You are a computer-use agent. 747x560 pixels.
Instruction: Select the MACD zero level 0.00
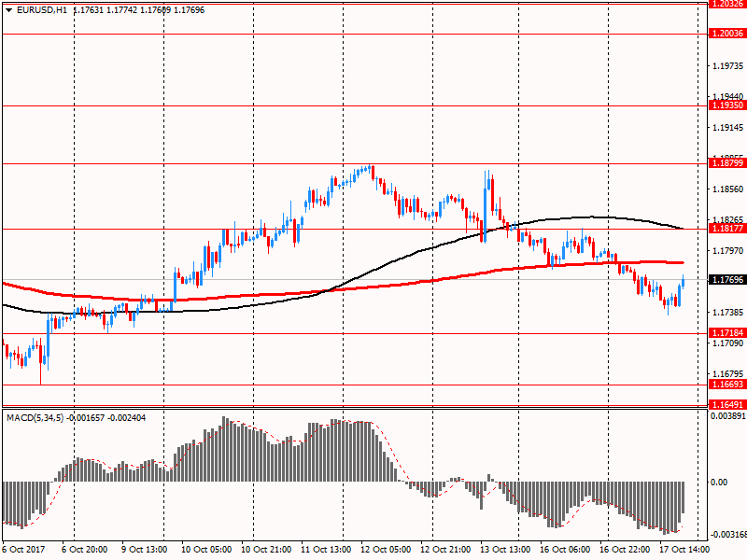(719, 483)
